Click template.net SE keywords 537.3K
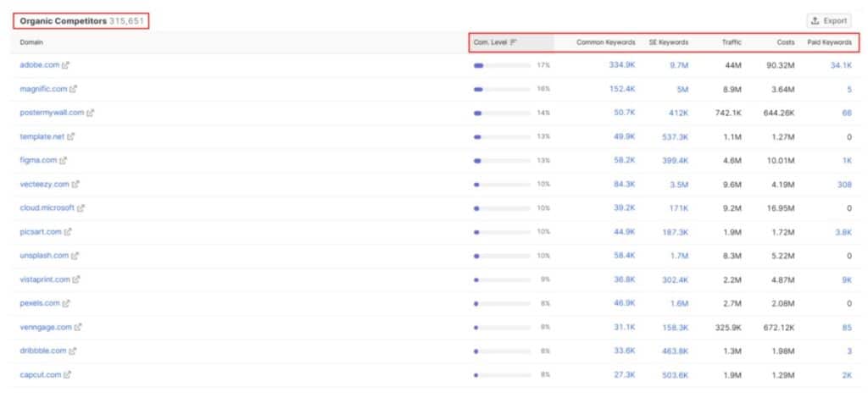Viewport: 868px width, 409px height. click(676, 136)
